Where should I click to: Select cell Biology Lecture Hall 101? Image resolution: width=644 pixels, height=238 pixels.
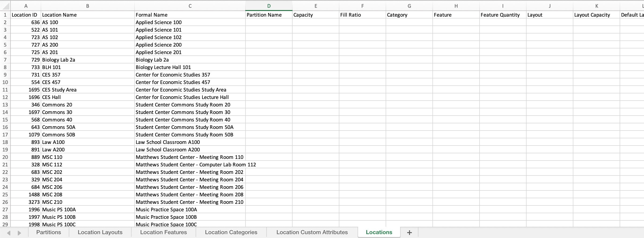point(190,67)
